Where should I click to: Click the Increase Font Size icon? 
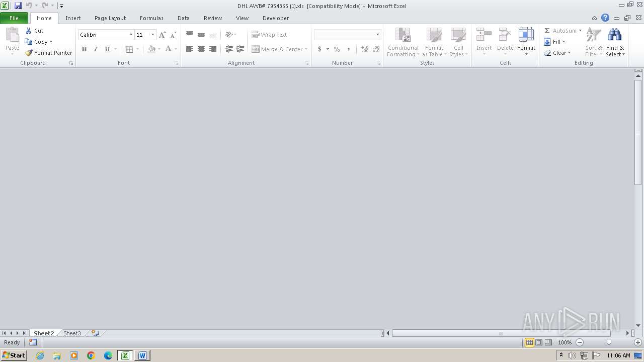click(162, 35)
